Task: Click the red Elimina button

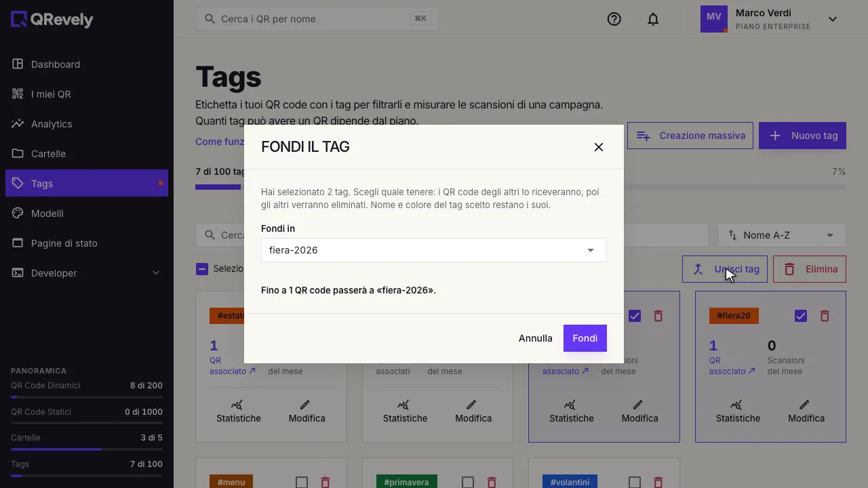Action: (810, 269)
